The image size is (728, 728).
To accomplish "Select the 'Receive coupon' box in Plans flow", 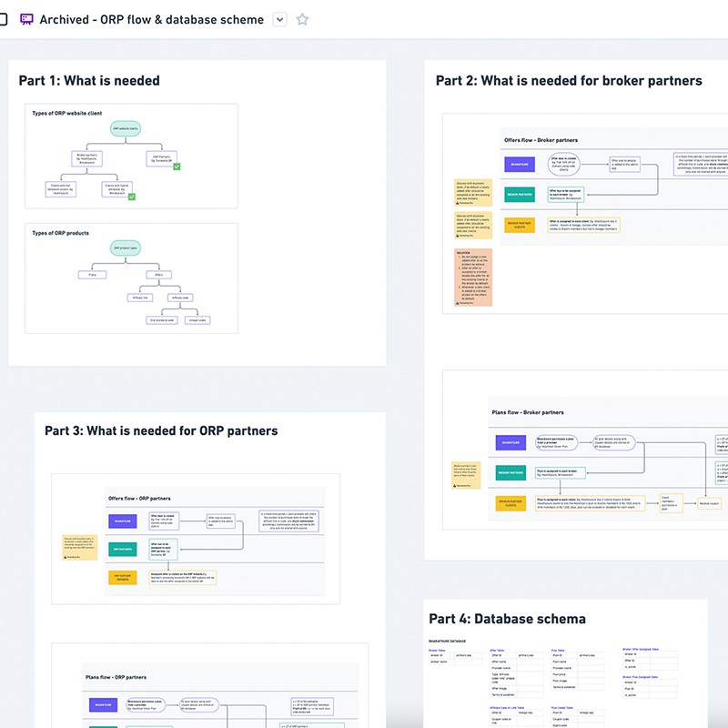I will coord(709,503).
